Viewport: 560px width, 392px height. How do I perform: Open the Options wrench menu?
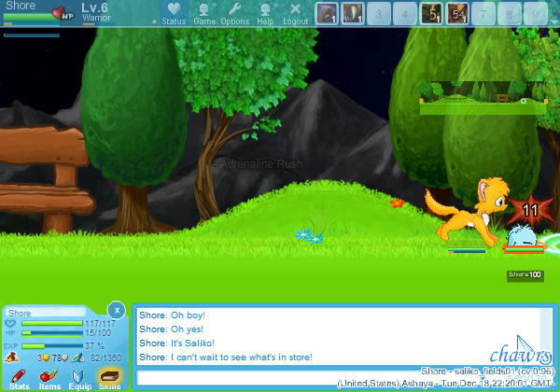tap(234, 13)
